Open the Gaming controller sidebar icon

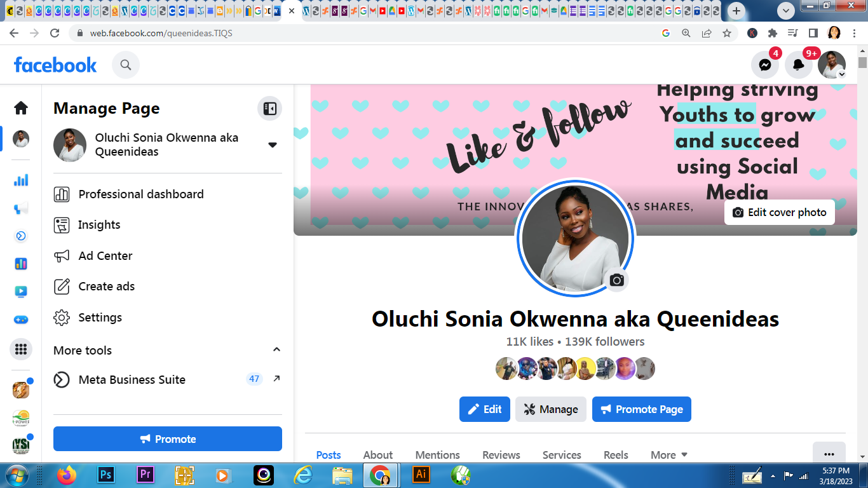[x=21, y=320]
